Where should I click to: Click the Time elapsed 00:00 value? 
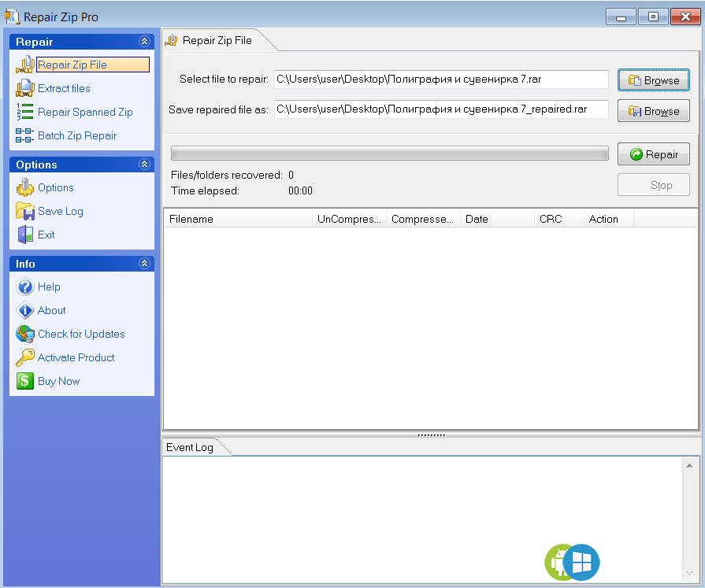(300, 191)
